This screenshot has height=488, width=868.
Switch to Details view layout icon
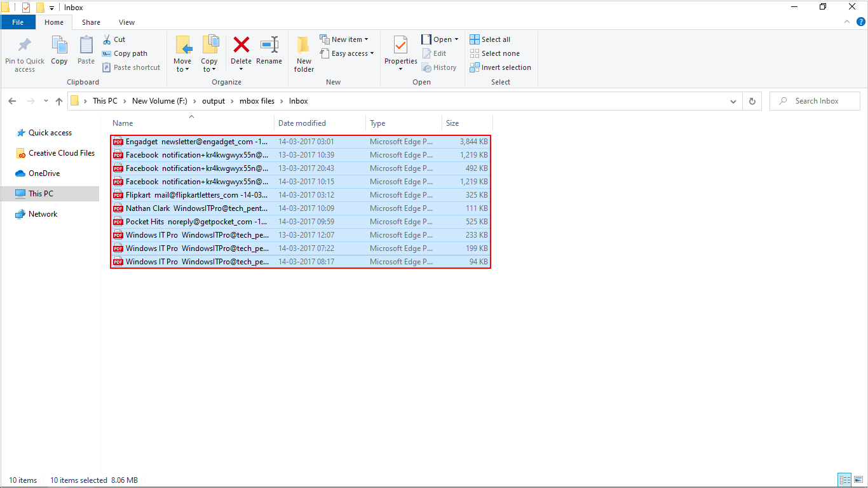(x=844, y=480)
